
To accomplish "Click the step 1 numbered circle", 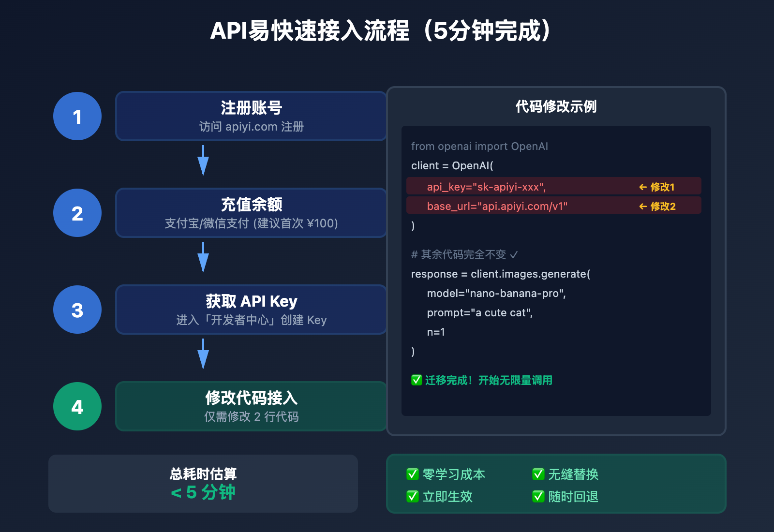I will 77,116.
